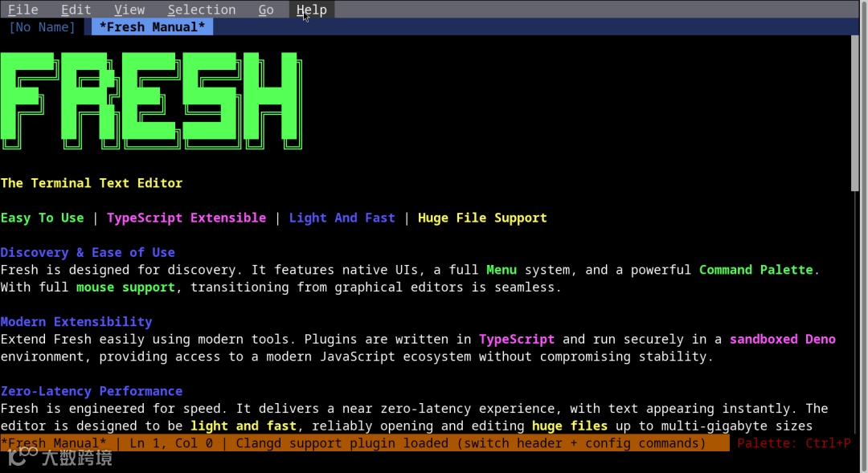Click the '*Fresh Manual*' status bar filename

tap(54, 443)
